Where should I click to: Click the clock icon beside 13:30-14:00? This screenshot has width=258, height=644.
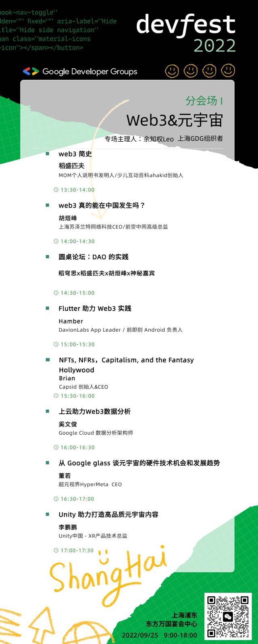coord(56,190)
